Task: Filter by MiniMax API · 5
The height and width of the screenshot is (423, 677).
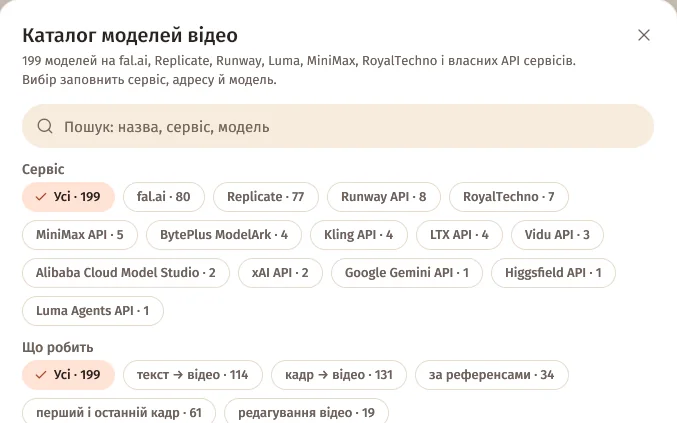Action: pos(80,235)
